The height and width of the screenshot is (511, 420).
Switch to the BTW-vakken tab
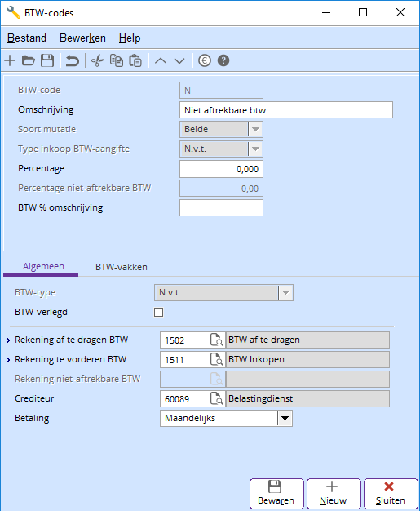point(122,267)
